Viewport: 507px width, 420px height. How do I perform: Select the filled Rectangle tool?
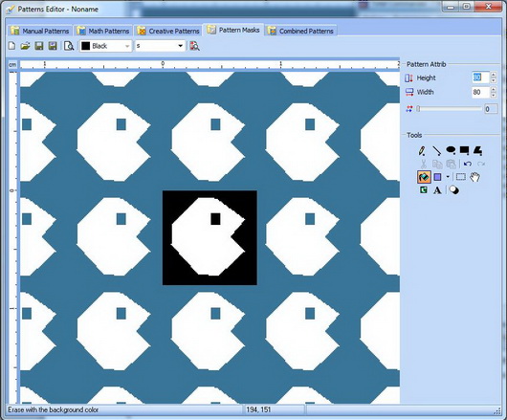[464, 150]
